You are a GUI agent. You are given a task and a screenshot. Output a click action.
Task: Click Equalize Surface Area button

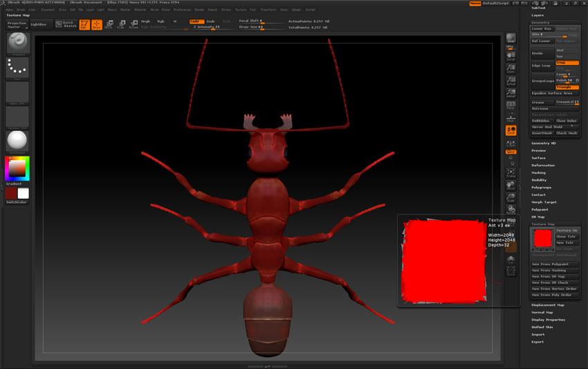[555, 93]
